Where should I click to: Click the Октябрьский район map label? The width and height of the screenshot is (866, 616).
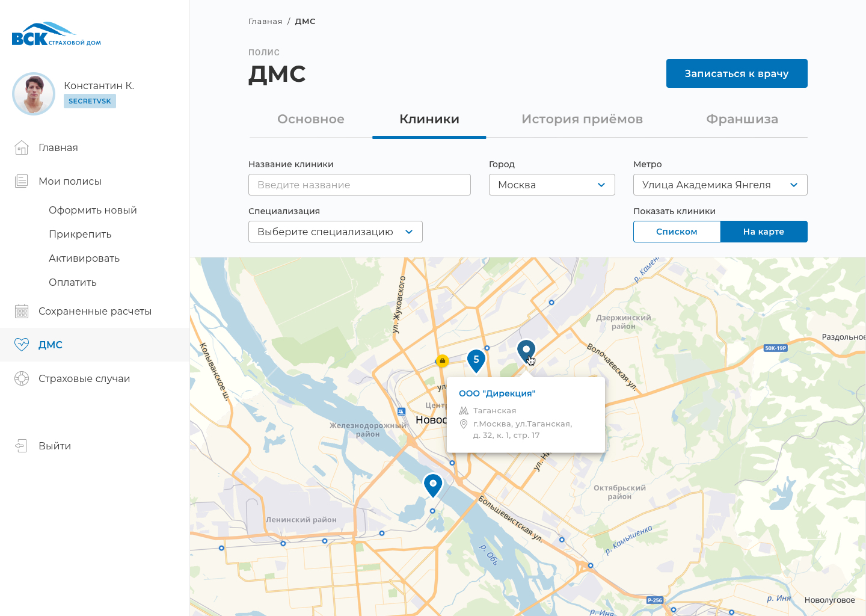(x=619, y=492)
